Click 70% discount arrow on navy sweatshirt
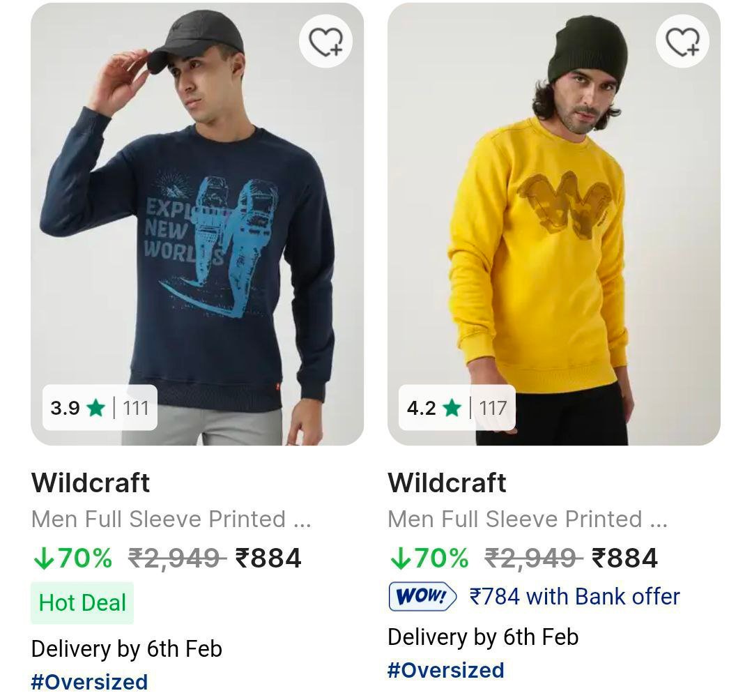This screenshot has height=700, width=752. [43, 558]
